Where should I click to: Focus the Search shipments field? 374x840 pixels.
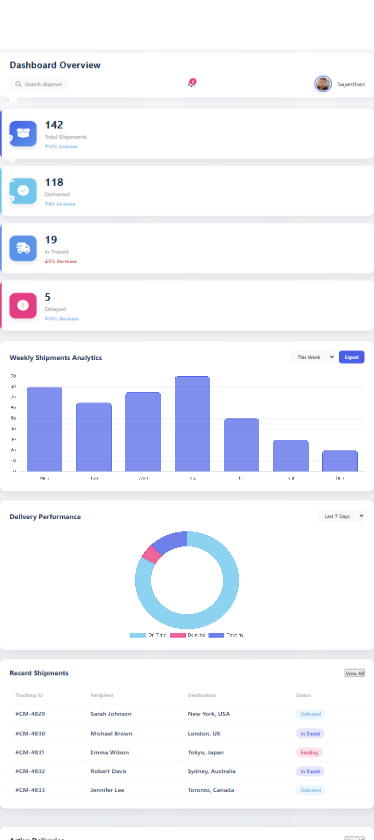[x=39, y=84]
